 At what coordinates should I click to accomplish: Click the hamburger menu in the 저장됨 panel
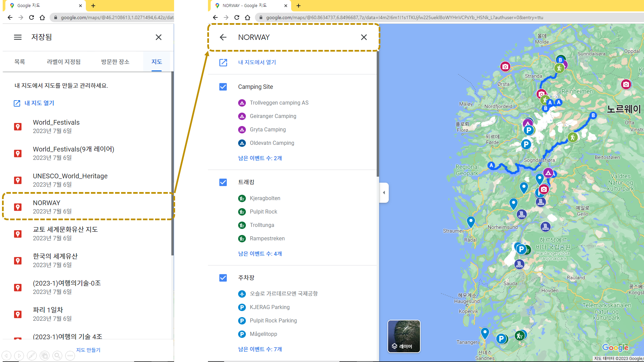click(x=18, y=37)
